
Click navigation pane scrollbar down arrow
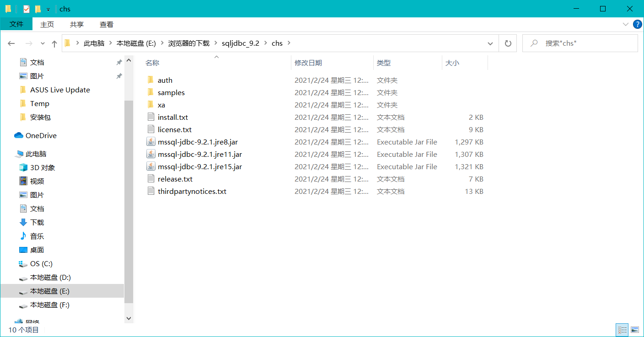click(x=129, y=318)
